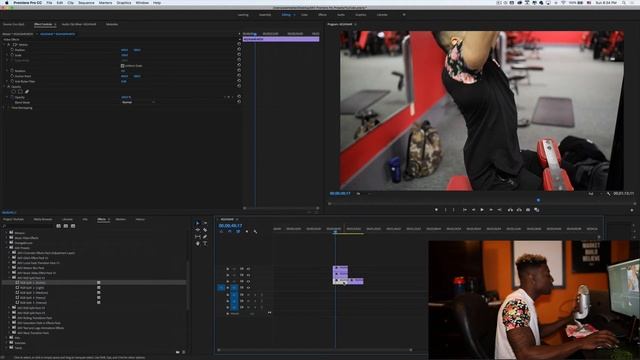Click Mark Out button in Program monitor

(454, 210)
